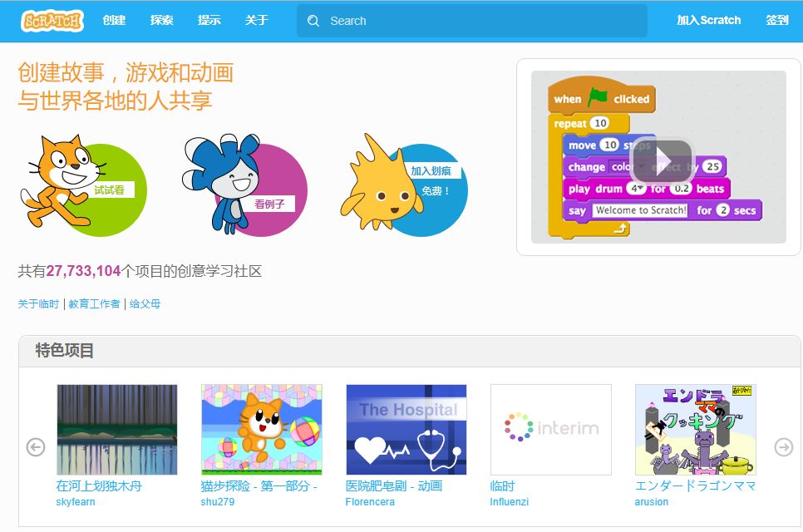Click the search magnifier icon
This screenshot has width=803, height=532.
point(313,21)
